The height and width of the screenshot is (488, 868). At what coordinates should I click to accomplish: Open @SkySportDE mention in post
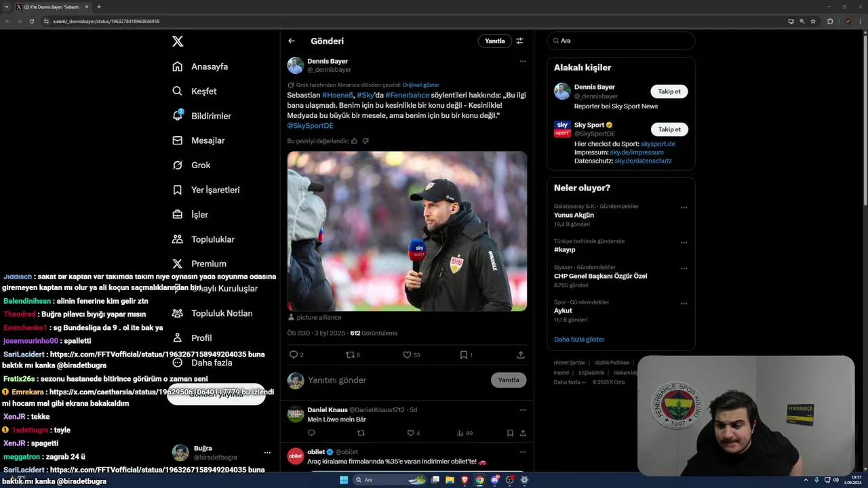310,125
